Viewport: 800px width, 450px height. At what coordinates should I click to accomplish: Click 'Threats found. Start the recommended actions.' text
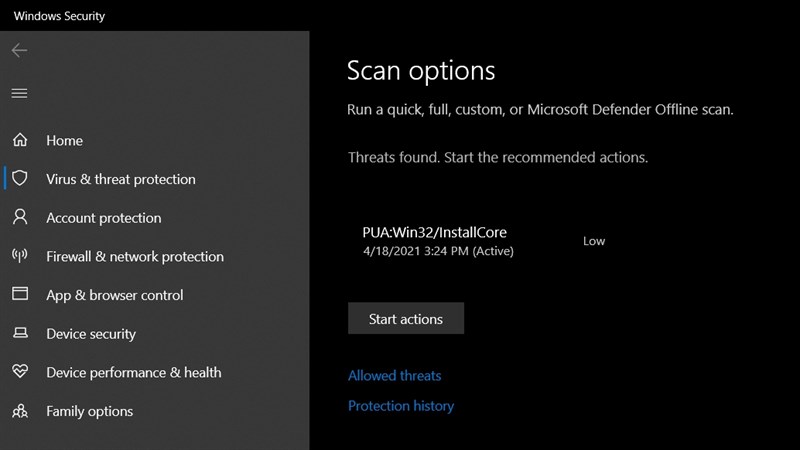[498, 157]
